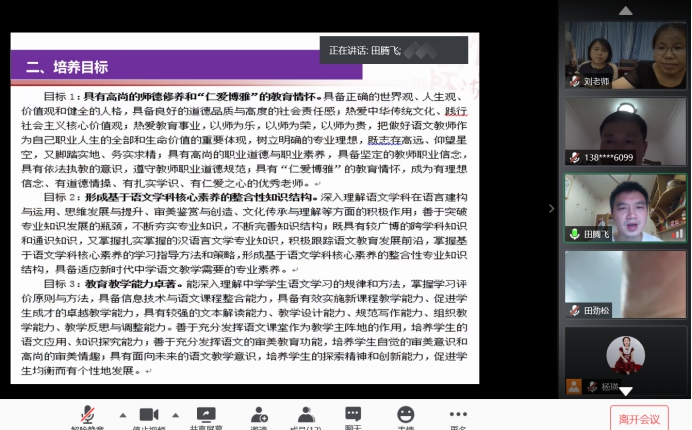The width and height of the screenshot is (692, 430).
Task: Collapse video sidebar using the left-edge chevron
Action: point(551,208)
